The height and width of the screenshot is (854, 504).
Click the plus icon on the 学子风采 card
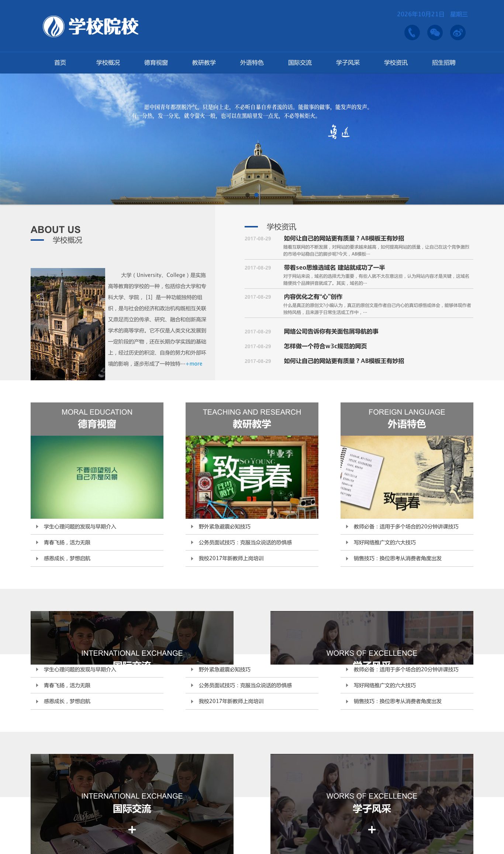pyautogui.click(x=372, y=830)
